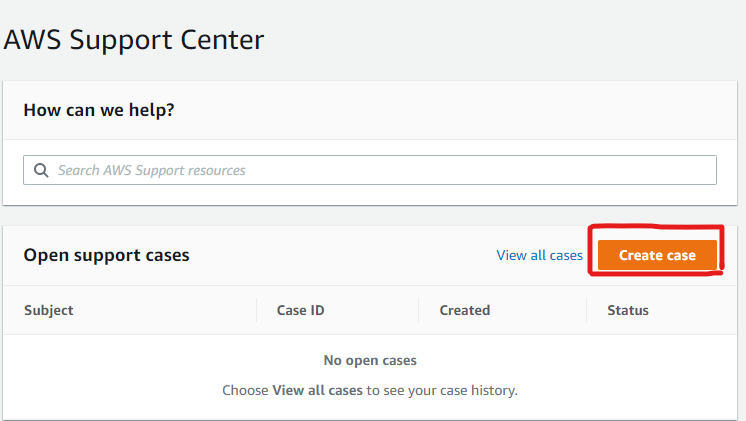
Task: Click the No open cases message
Action: click(x=370, y=360)
